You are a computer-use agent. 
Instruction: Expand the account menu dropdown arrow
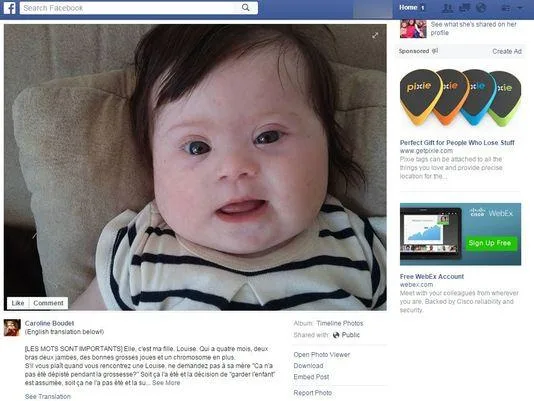520,8
